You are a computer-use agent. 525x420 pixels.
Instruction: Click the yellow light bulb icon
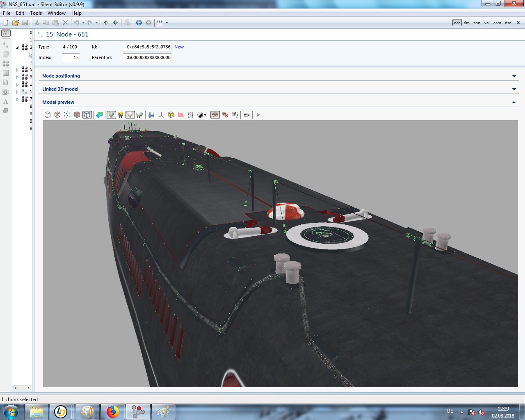pos(121,115)
